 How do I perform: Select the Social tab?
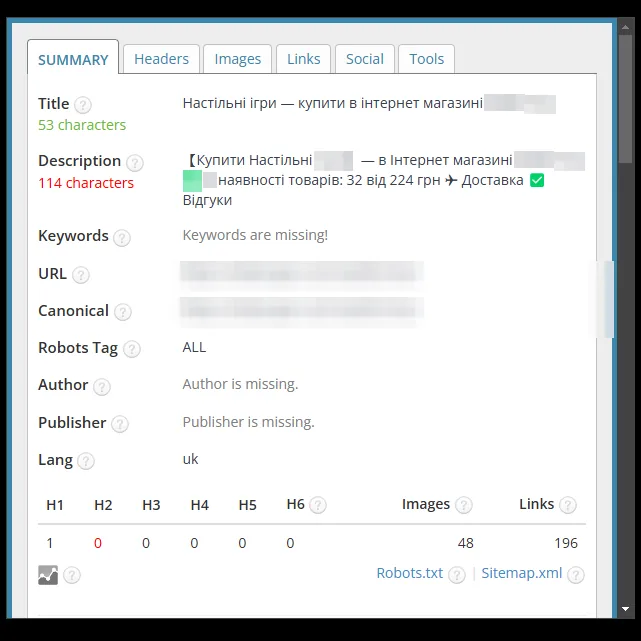[365, 59]
